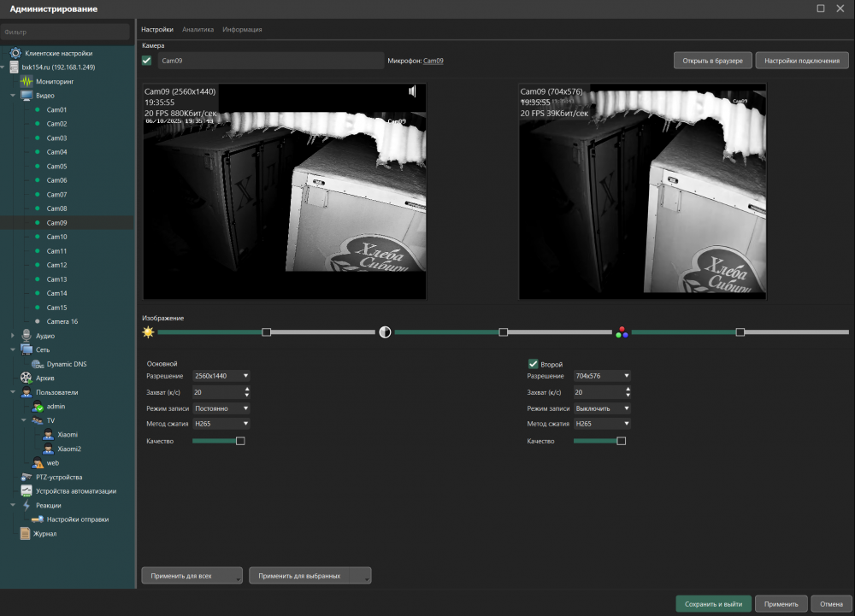This screenshot has width=855, height=616.
Task: Click the Open in browser button
Action: click(713, 61)
